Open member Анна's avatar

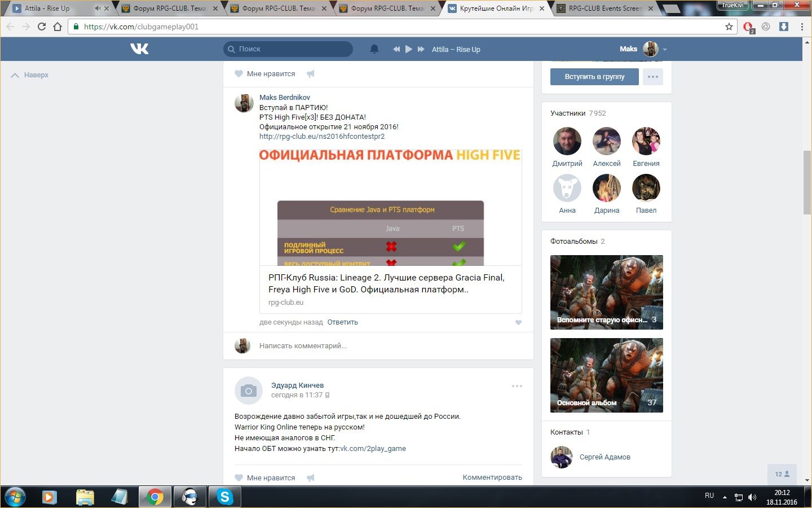pos(567,188)
